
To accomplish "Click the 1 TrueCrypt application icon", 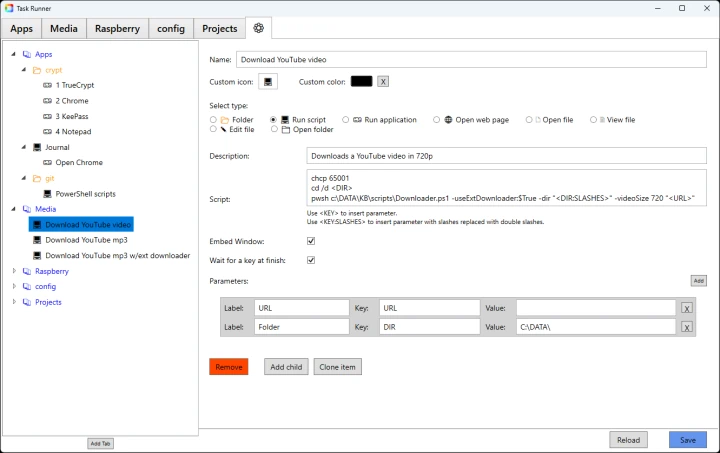I will click(x=47, y=85).
